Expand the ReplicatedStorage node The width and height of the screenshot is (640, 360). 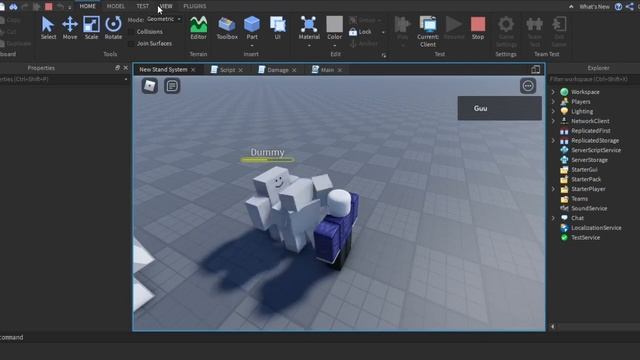click(553, 140)
